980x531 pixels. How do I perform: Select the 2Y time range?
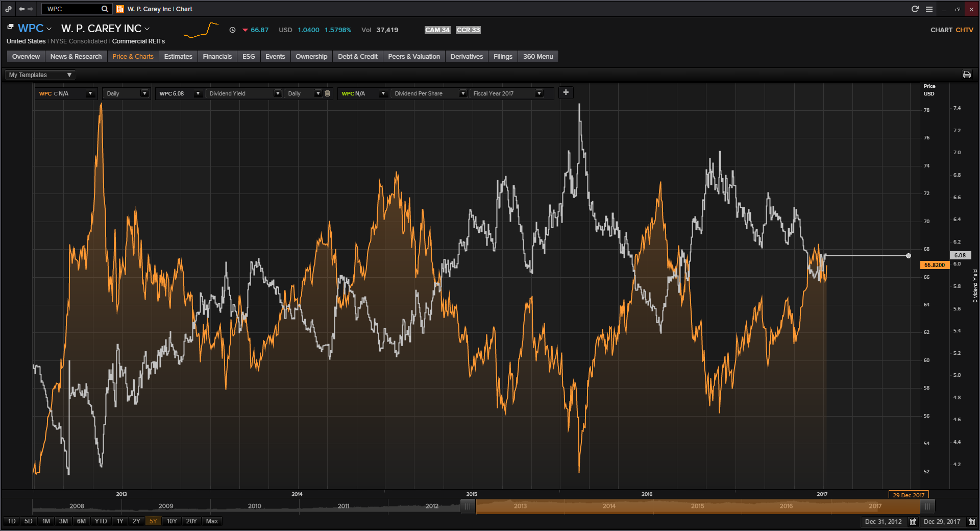(x=136, y=521)
